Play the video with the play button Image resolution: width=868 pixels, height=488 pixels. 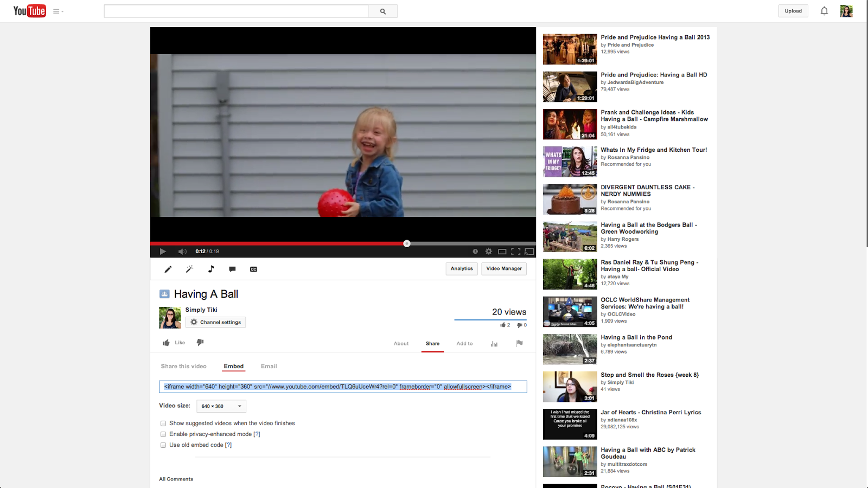(162, 251)
